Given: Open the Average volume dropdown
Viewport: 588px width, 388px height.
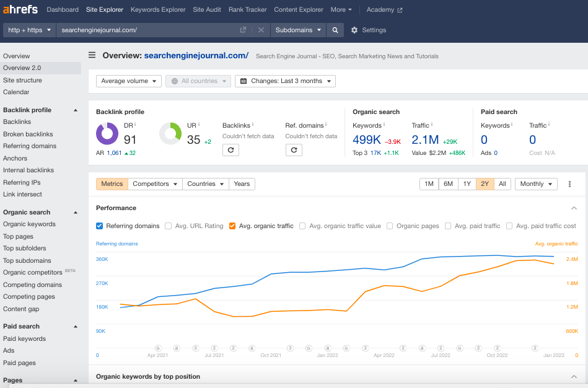Looking at the screenshot, I should click(x=128, y=81).
